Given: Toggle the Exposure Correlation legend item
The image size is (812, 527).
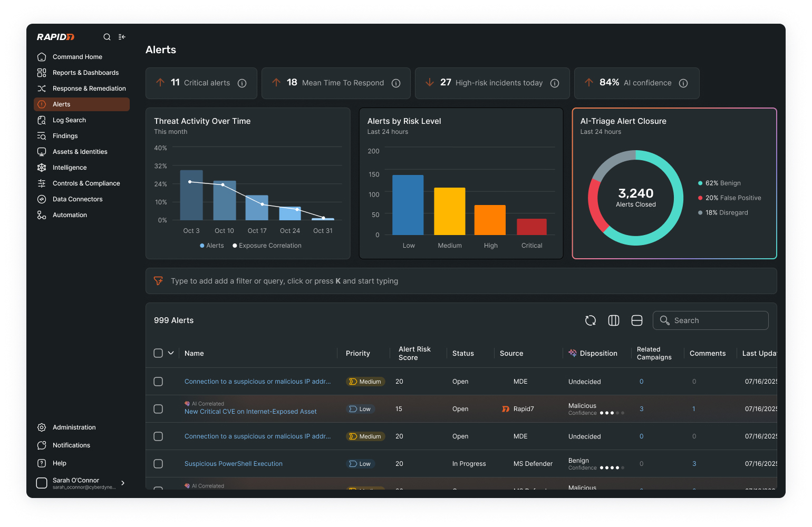Looking at the screenshot, I should coord(267,246).
